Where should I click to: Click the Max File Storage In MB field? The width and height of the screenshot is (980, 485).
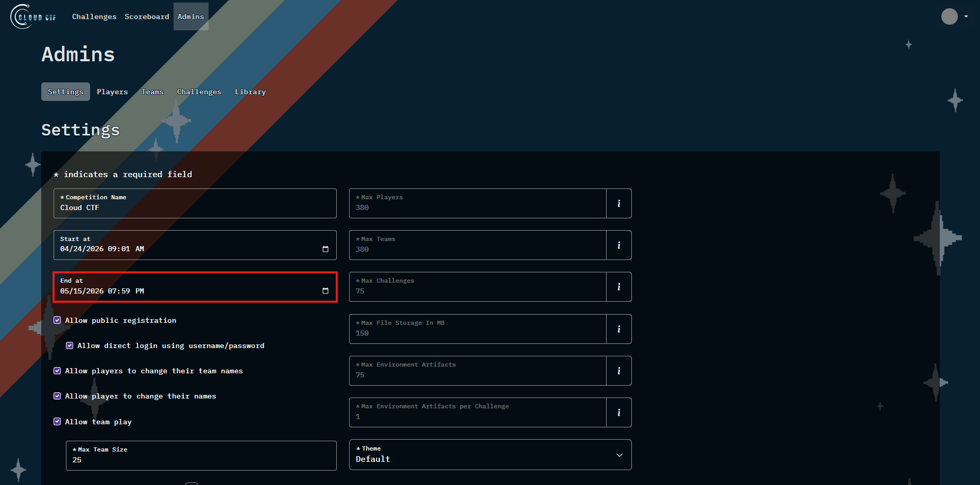tap(478, 329)
